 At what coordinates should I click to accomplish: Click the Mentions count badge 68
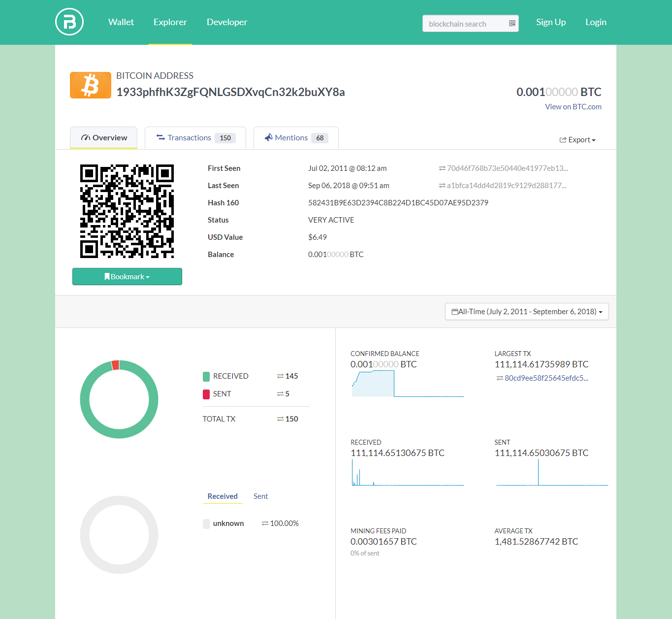[x=320, y=138]
